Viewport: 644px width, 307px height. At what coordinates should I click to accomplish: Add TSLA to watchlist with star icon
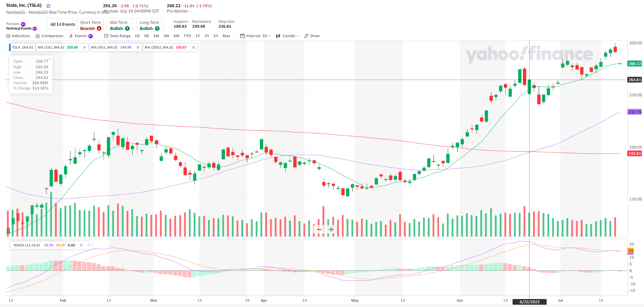tap(48, 6)
